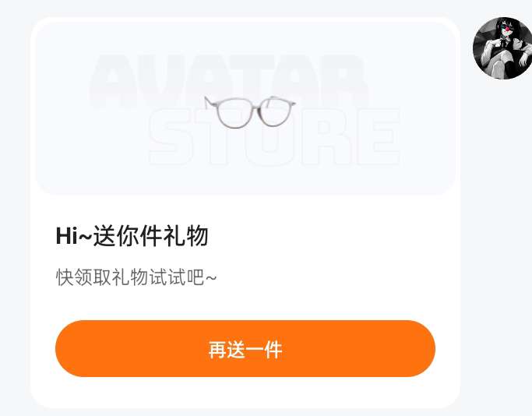Tap the 再送 characters on the button
This screenshot has height=416, width=532.
227,350
